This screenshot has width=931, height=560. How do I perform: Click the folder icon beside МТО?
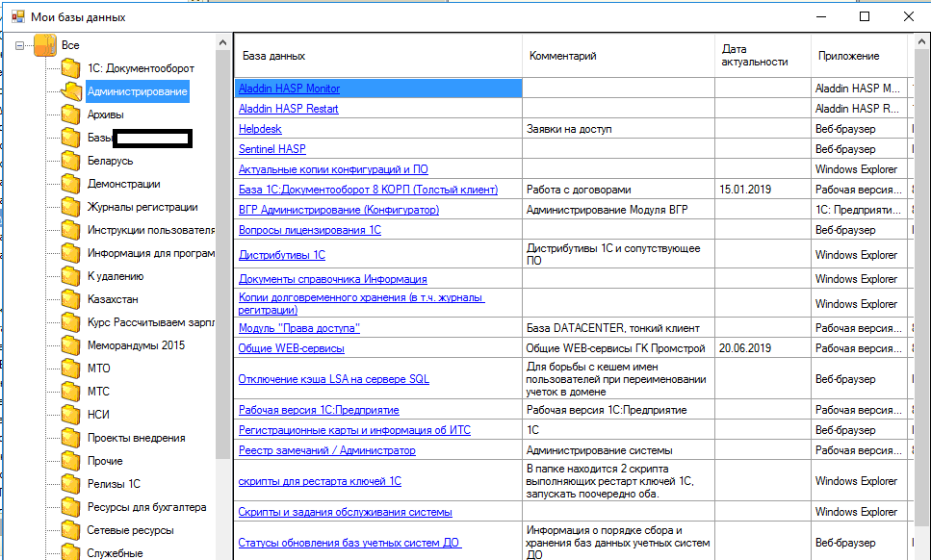(x=70, y=369)
